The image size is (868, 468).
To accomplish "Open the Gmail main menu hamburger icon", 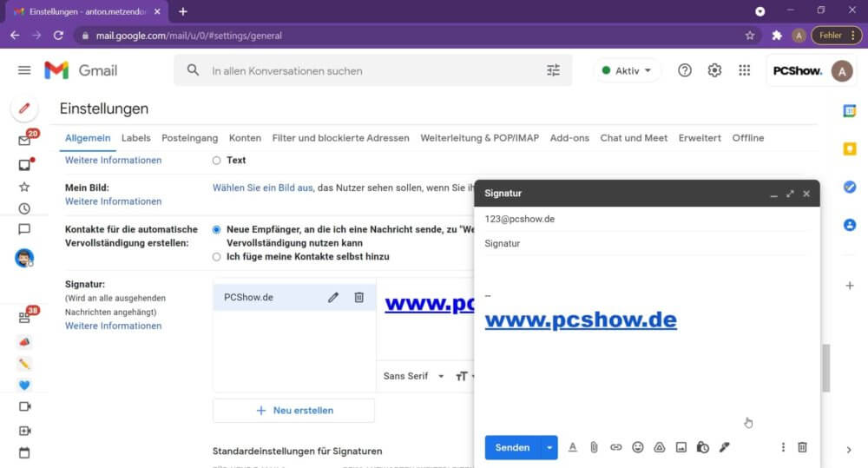I will coord(24,70).
